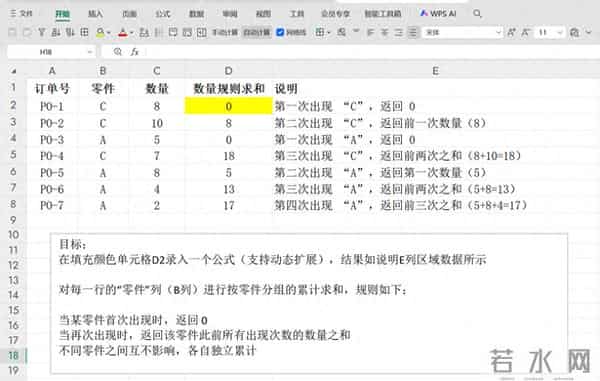Switch to the 页面 (Page) tab
The width and height of the screenshot is (600, 381).
[129, 14]
